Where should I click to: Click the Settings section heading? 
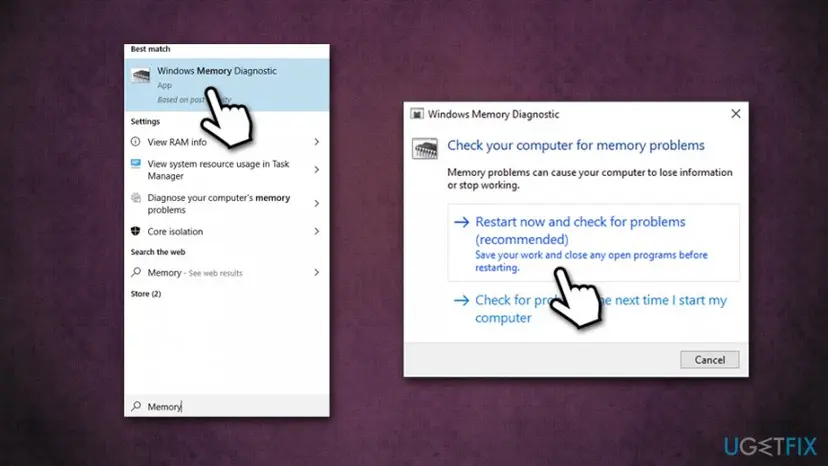tap(145, 122)
